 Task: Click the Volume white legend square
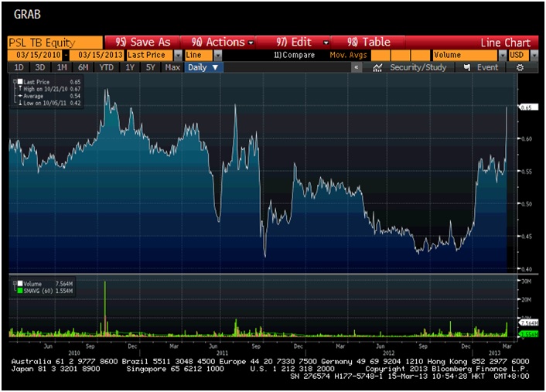pyautogui.click(x=20, y=284)
